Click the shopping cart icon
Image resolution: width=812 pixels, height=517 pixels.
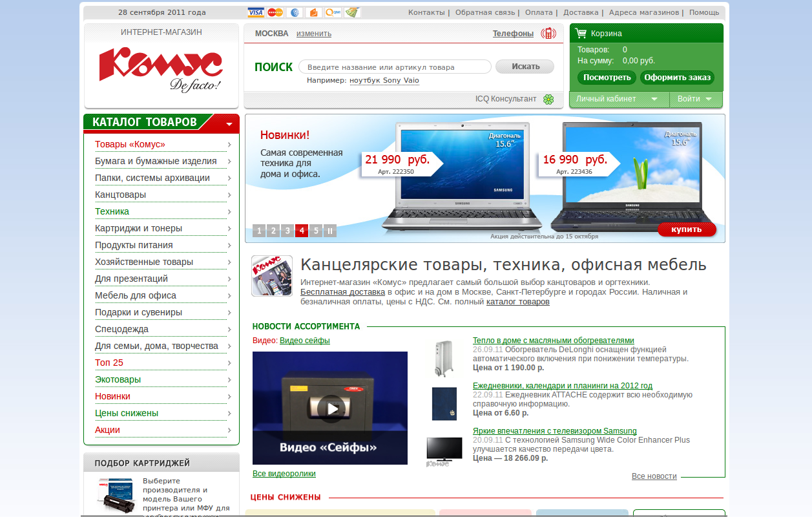coord(581,33)
